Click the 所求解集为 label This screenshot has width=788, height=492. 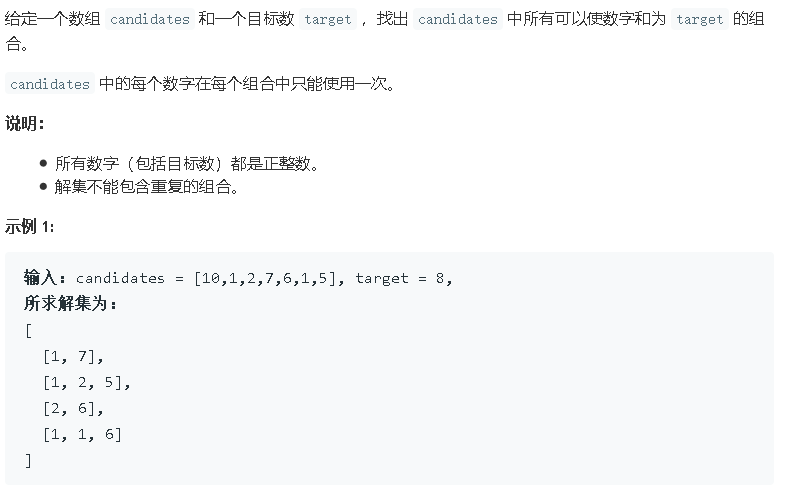pos(70,304)
